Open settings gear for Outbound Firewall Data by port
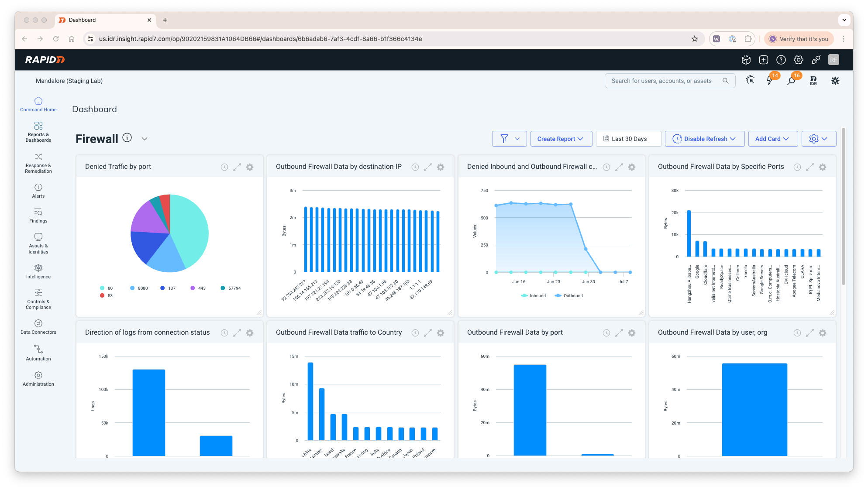The height and width of the screenshot is (490, 868). tap(632, 333)
